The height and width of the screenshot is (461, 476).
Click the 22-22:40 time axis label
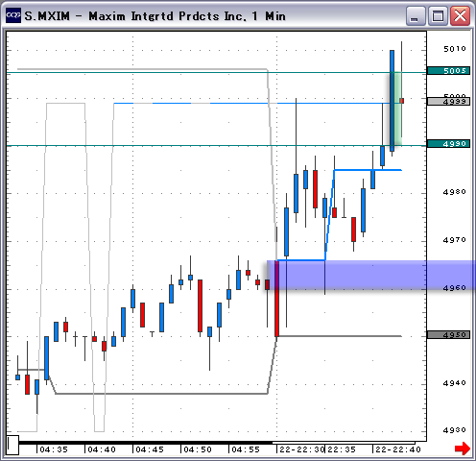click(398, 449)
